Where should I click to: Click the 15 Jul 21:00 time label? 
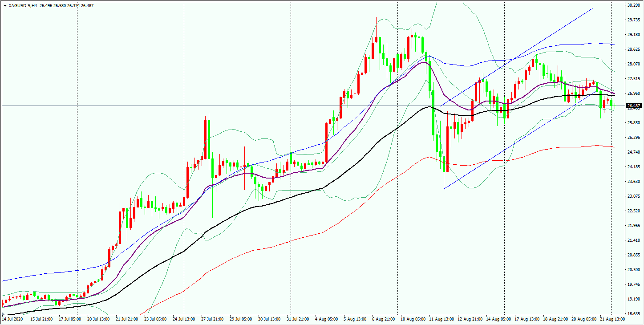tap(41, 319)
